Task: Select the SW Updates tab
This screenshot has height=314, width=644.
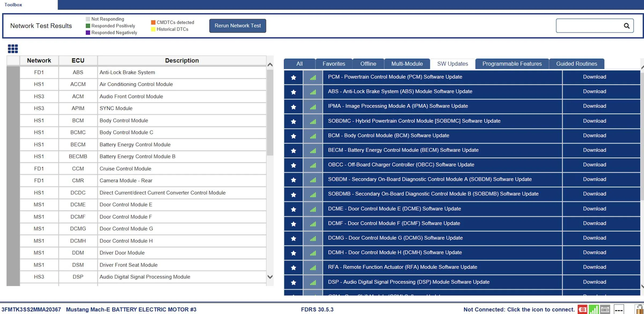Action: click(x=452, y=64)
